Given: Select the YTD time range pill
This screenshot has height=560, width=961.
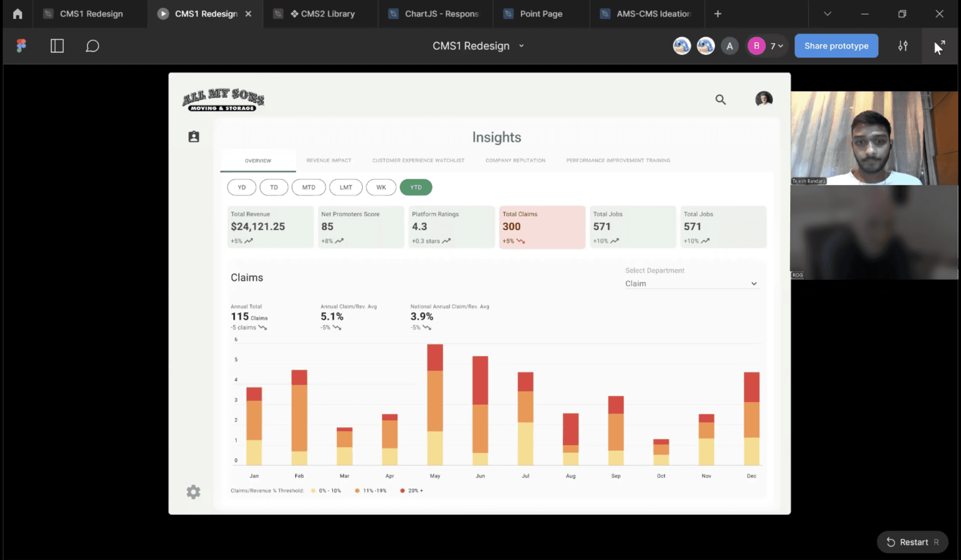Looking at the screenshot, I should pos(415,187).
